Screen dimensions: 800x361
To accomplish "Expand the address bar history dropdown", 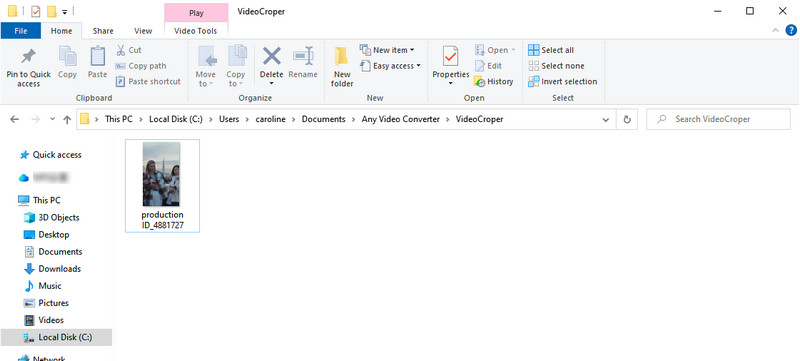I will pyautogui.click(x=606, y=120).
